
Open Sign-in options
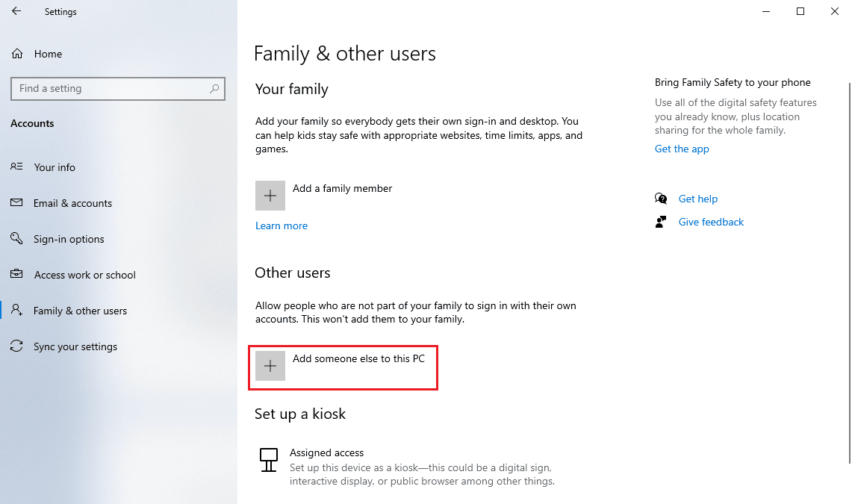click(69, 239)
